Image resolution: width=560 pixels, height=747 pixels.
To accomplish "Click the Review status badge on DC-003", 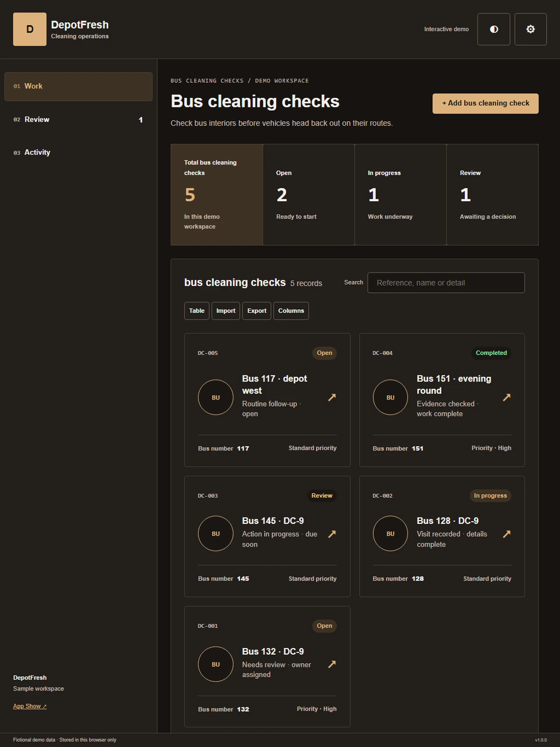I will click(x=322, y=496).
